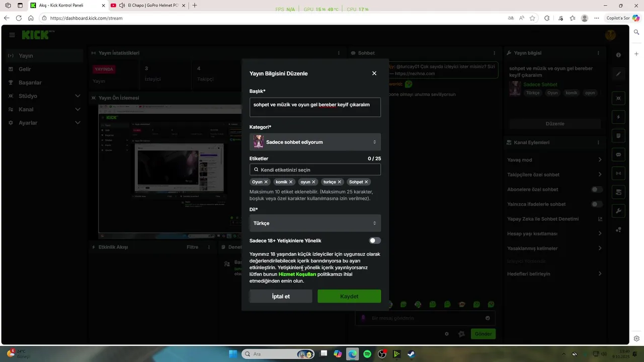Toggle Yalnızca ifadelerle sohbet switch

pyautogui.click(x=597, y=204)
